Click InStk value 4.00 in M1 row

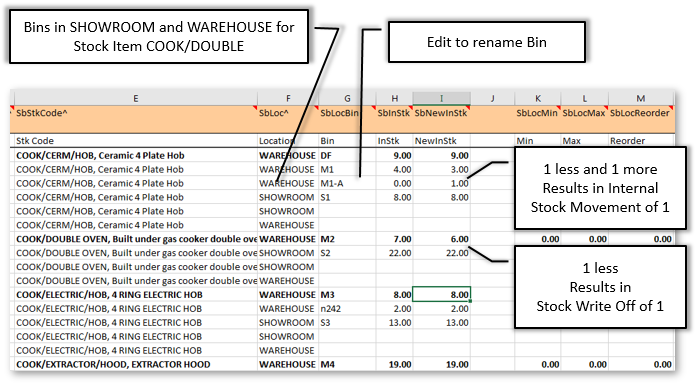point(394,169)
